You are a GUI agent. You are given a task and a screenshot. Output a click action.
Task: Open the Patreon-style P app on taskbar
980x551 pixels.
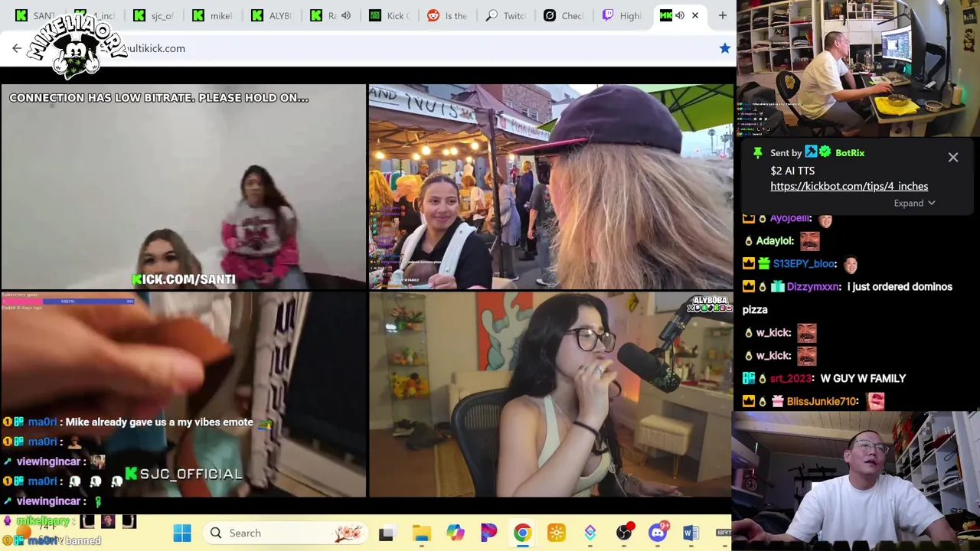pos(489,533)
